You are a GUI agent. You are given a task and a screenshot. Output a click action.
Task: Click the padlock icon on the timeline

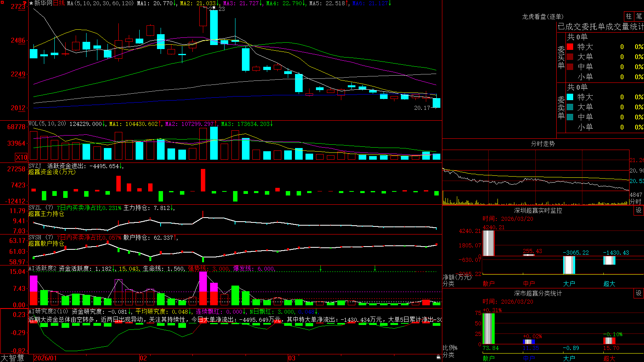pyautogui.click(x=438, y=357)
